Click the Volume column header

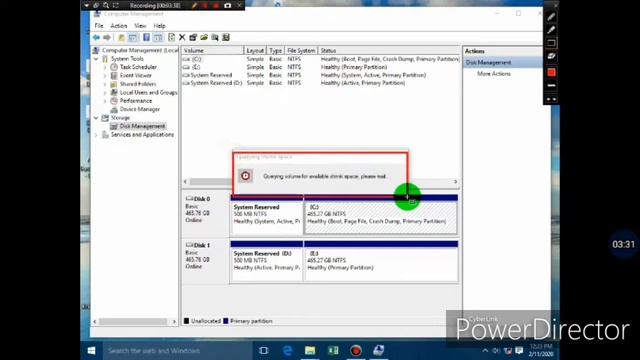pyautogui.click(x=213, y=51)
